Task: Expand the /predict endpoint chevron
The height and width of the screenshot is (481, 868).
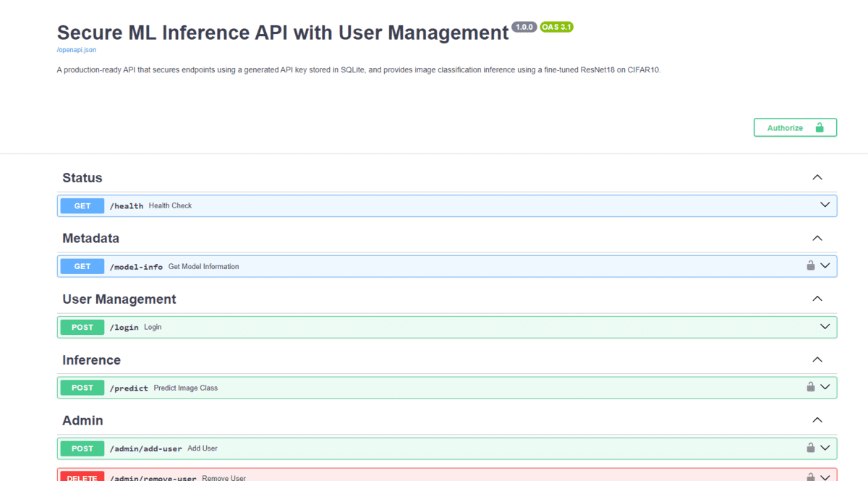Action: pos(825,387)
